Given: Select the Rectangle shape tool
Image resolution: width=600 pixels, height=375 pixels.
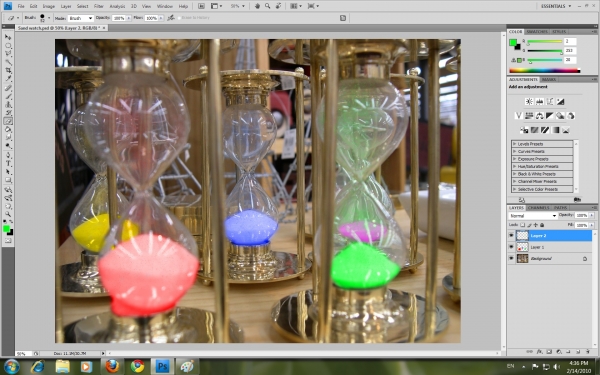Looking at the screenshot, I should [8, 180].
